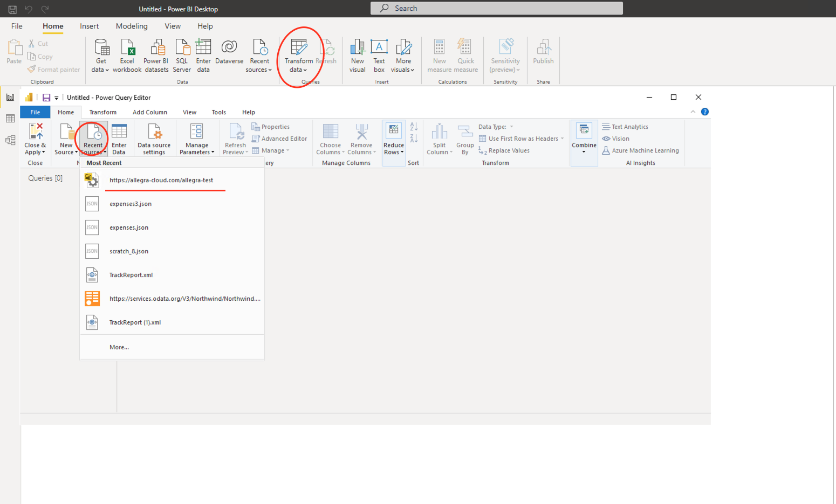This screenshot has width=836, height=504.
Task: Click Close & Apply in Power Query Editor
Action: click(35, 139)
